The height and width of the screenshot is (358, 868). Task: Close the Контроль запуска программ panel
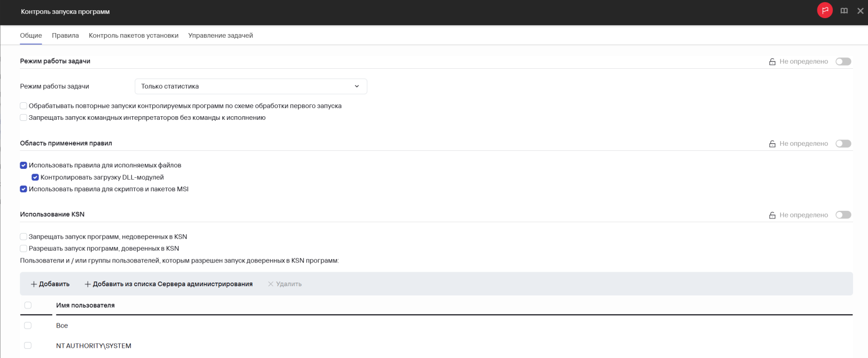[x=860, y=11]
